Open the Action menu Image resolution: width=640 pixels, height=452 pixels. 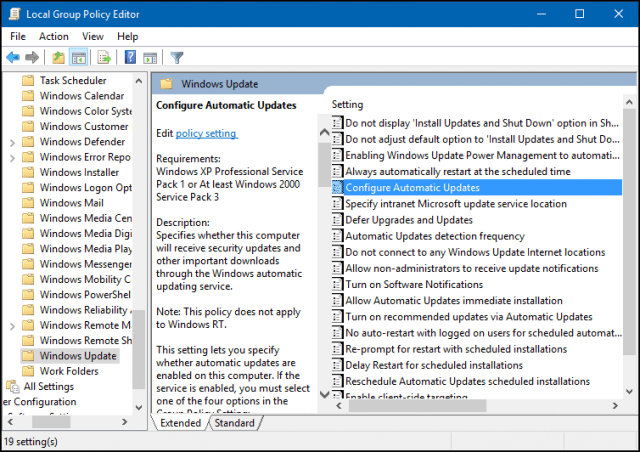pyautogui.click(x=53, y=36)
